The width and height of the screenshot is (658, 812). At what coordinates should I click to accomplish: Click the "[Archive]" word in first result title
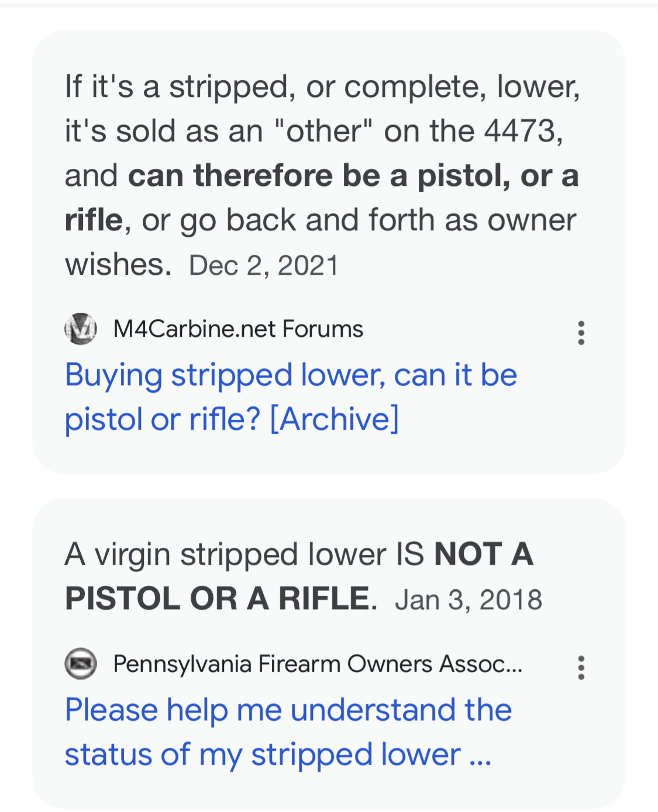(x=334, y=419)
